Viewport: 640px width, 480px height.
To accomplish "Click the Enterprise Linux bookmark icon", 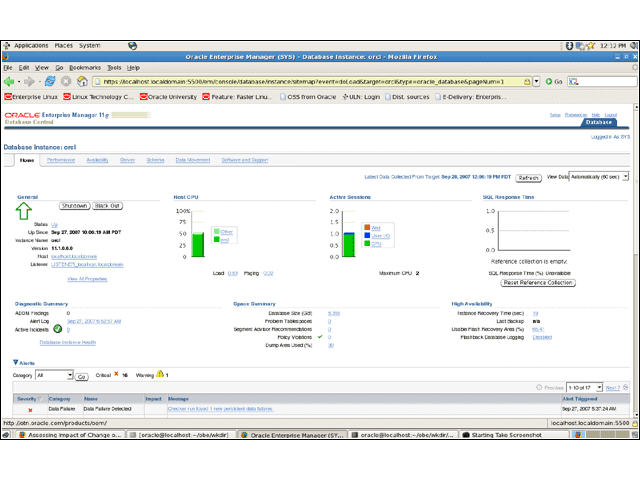I will coord(8,97).
